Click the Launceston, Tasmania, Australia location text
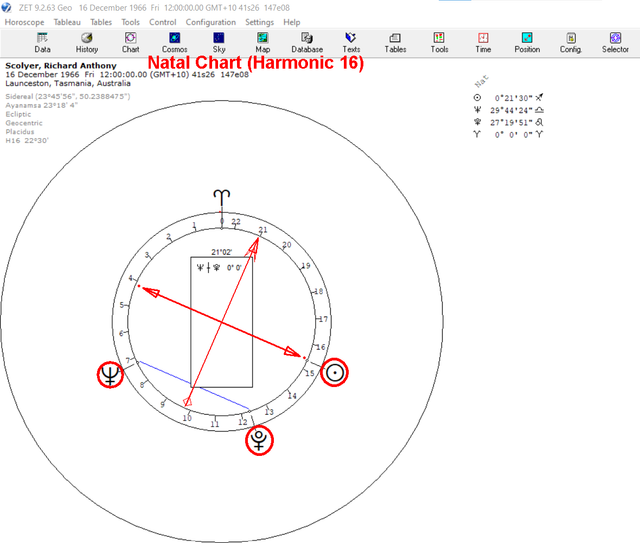 (x=68, y=83)
